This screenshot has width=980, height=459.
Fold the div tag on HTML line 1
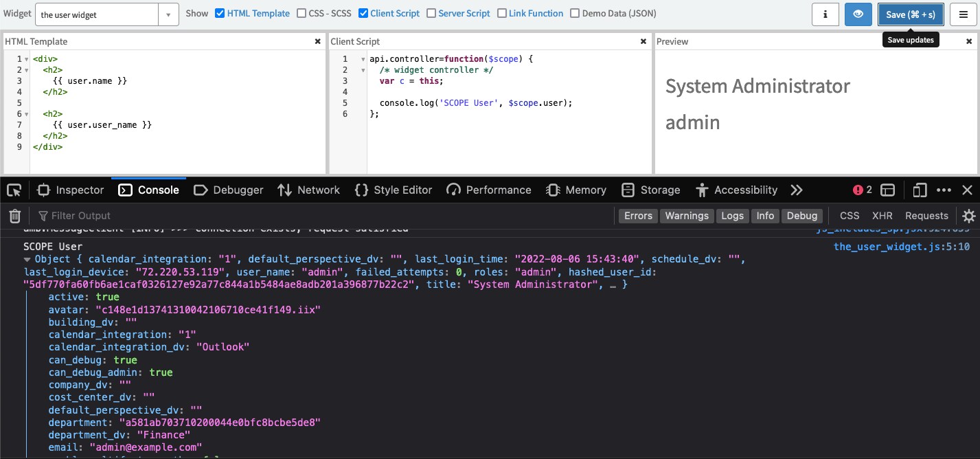pos(26,59)
